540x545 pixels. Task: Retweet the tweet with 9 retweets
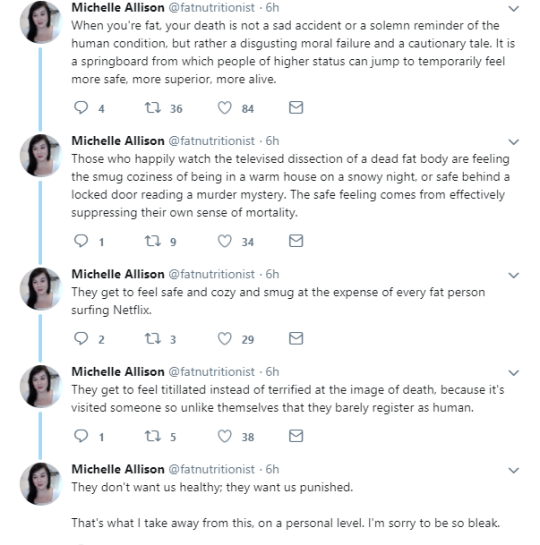(153, 241)
